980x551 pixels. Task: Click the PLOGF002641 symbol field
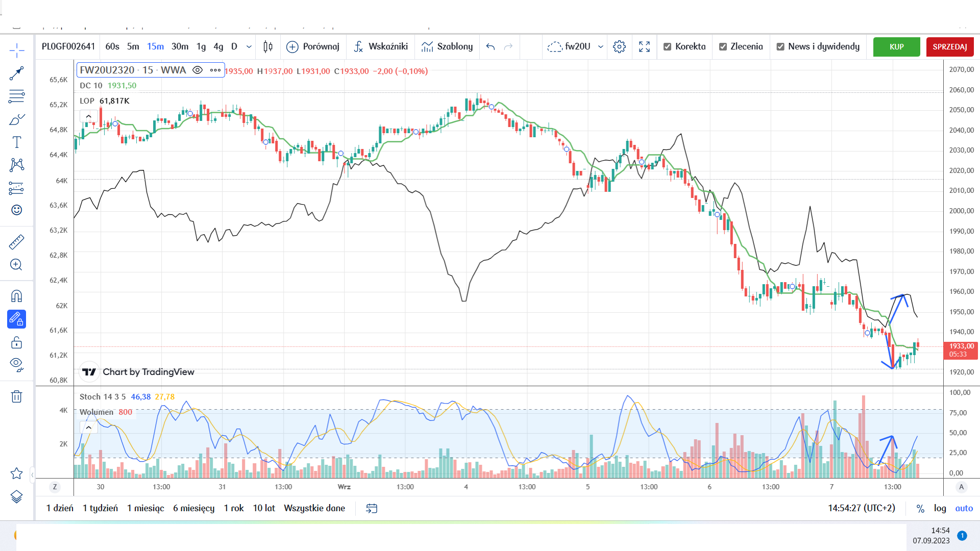pos(68,47)
